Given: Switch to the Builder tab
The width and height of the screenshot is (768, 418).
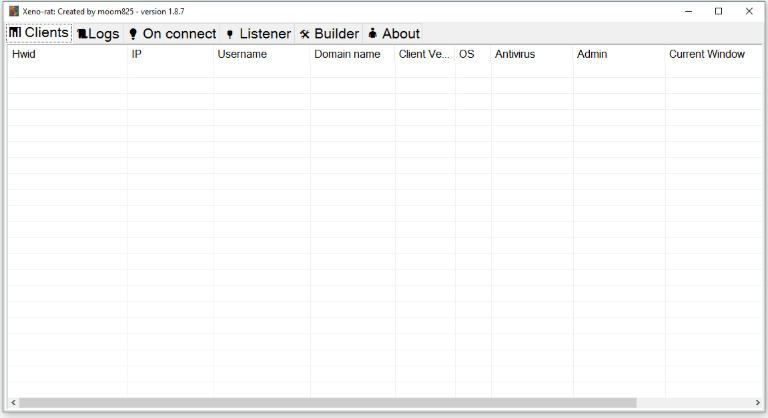Looking at the screenshot, I should pyautogui.click(x=328, y=34).
